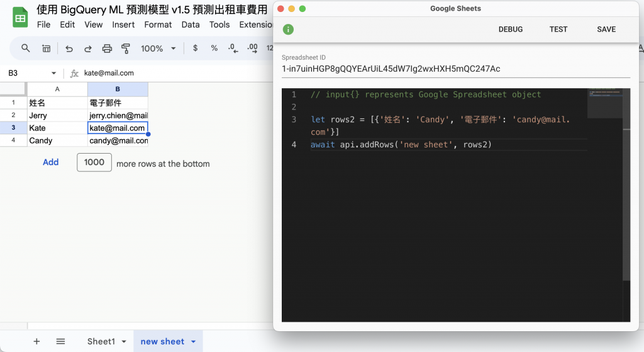
Task: Select the 姓名 header cell
Action: [x=57, y=103]
